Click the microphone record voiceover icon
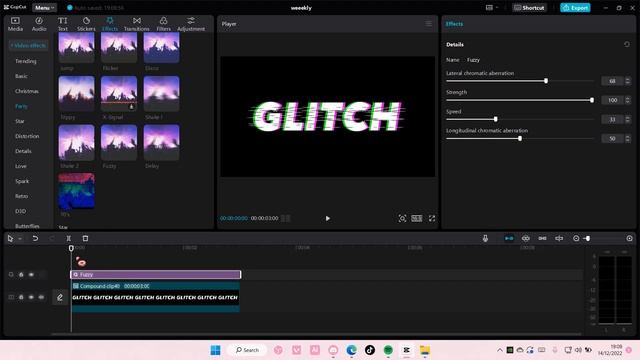This screenshot has height=360, width=640. click(485, 238)
